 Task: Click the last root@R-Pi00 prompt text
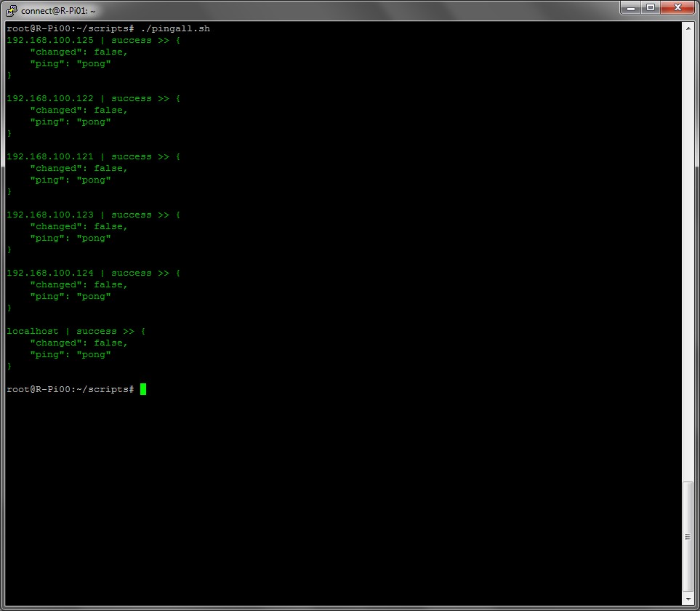pyautogui.click(x=70, y=389)
